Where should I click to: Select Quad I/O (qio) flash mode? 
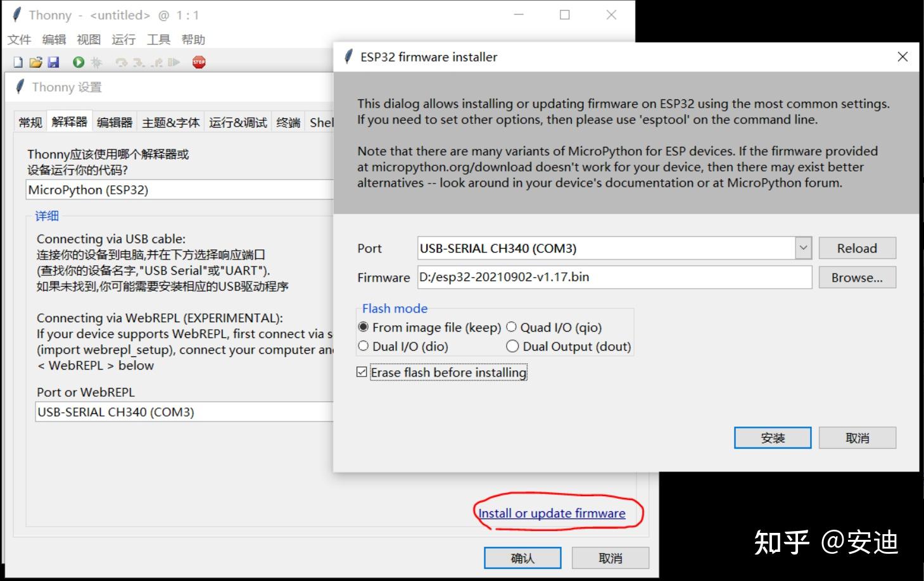(554, 327)
